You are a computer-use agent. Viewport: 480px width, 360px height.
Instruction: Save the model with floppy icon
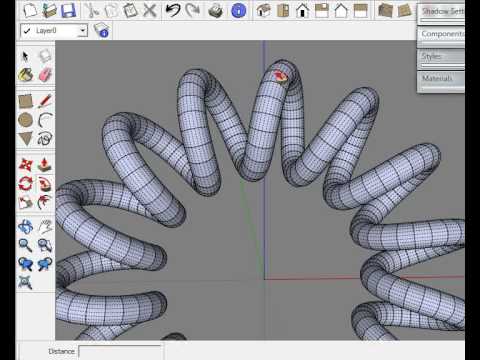69,10
